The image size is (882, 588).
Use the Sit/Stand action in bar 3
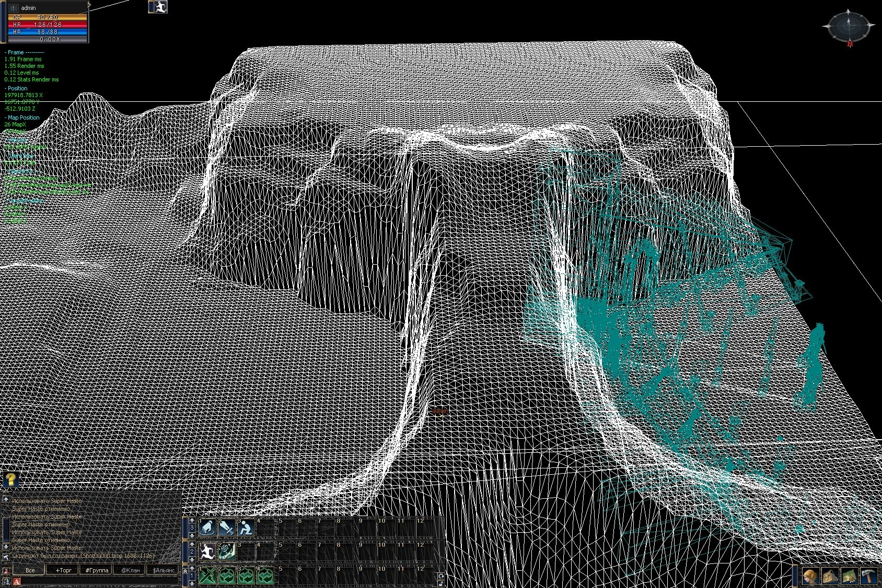(246, 527)
